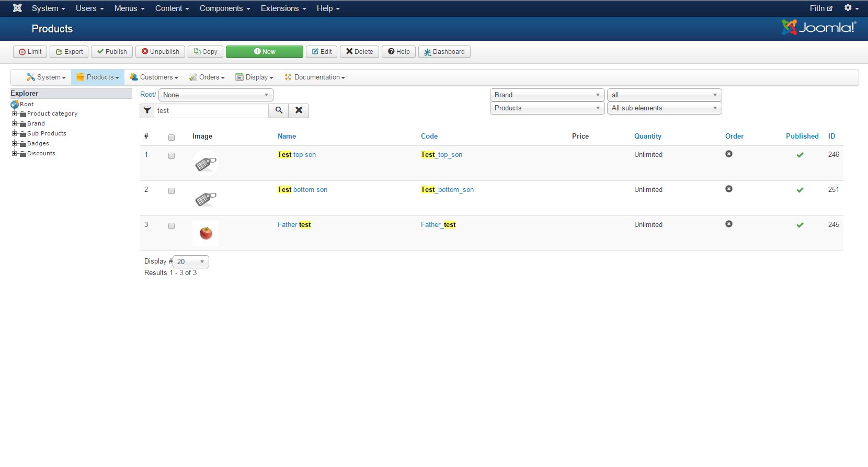Open Test bottom son tag image
Viewport: 868px width, 467px height.
(x=205, y=198)
